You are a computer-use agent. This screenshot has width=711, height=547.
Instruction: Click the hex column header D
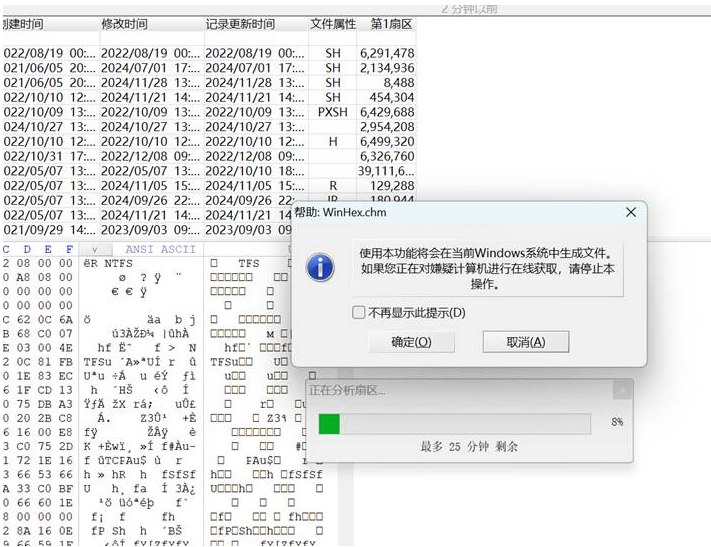[27, 249]
